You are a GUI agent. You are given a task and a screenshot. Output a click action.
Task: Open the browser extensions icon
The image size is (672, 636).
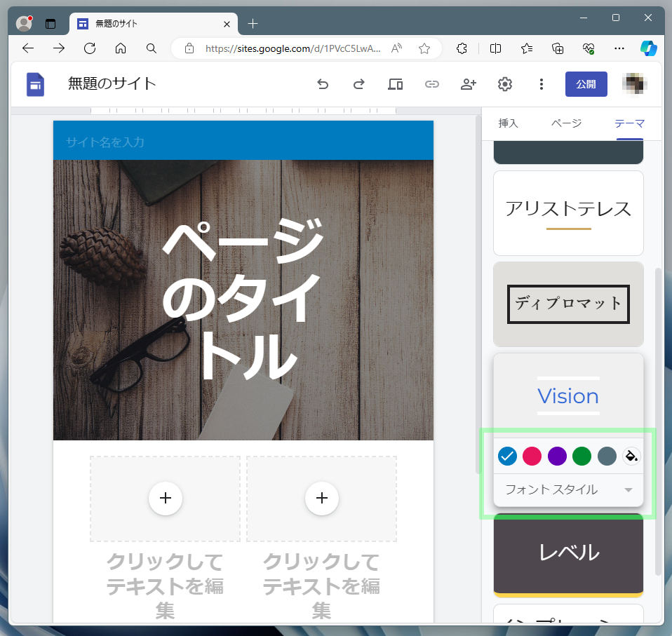coord(462,48)
